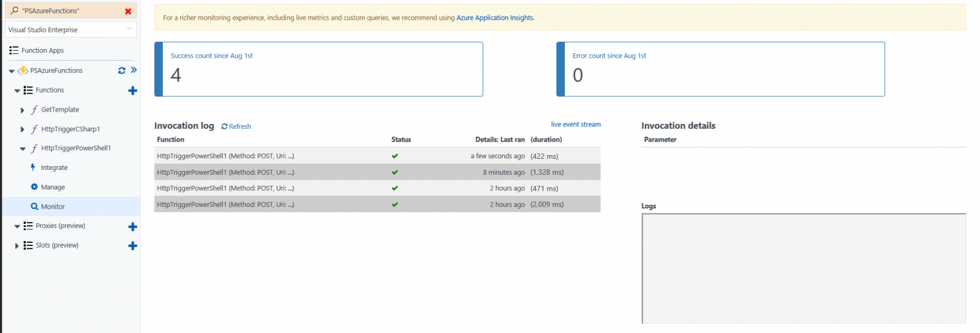Clear the search with the red X
This screenshot has width=980, height=333.
coord(128,11)
